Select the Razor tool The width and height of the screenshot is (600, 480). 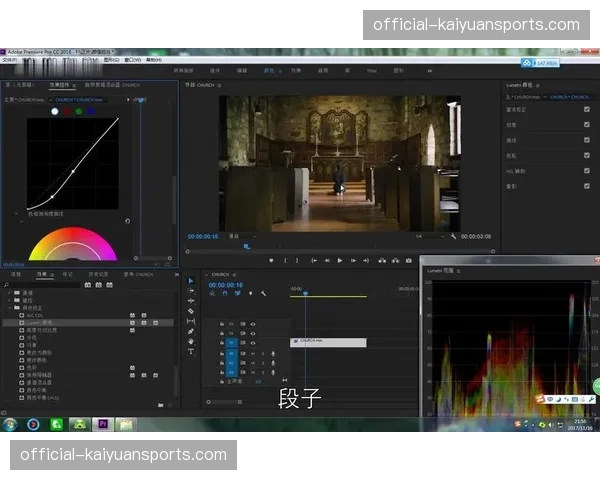[x=191, y=311]
